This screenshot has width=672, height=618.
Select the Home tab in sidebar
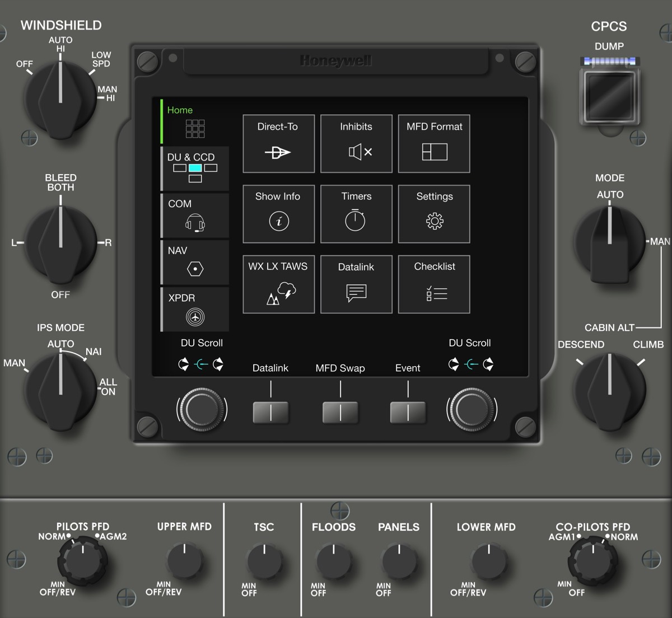[x=195, y=121]
